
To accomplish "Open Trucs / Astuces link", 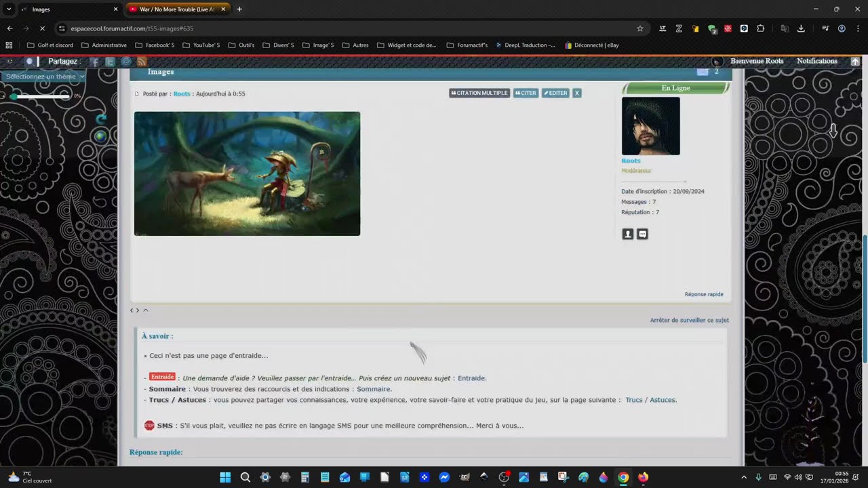I will 650,400.
